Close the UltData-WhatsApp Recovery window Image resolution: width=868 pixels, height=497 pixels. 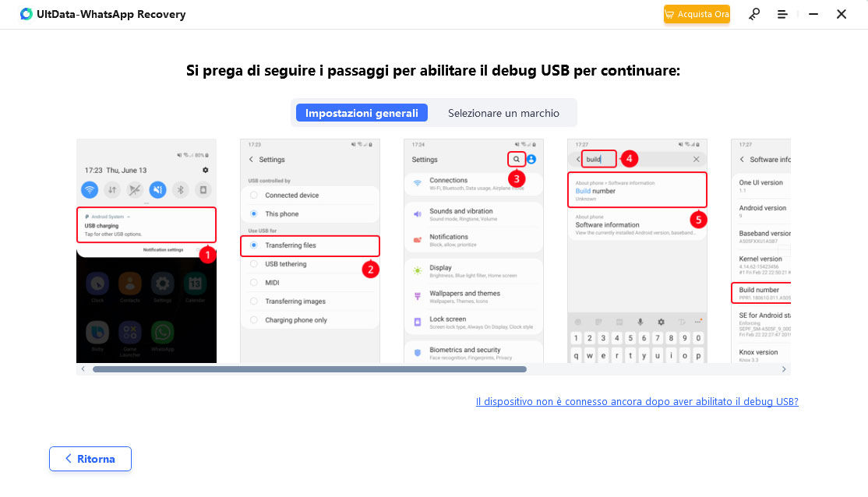tap(842, 14)
